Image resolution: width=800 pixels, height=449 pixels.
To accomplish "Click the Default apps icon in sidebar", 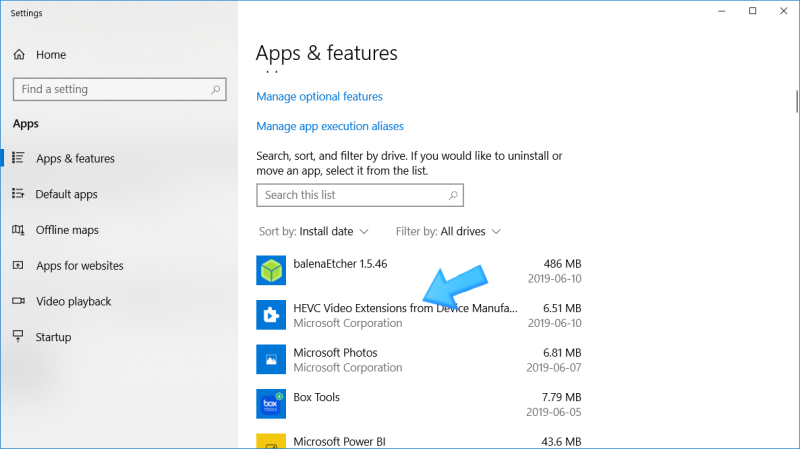I will pos(18,193).
